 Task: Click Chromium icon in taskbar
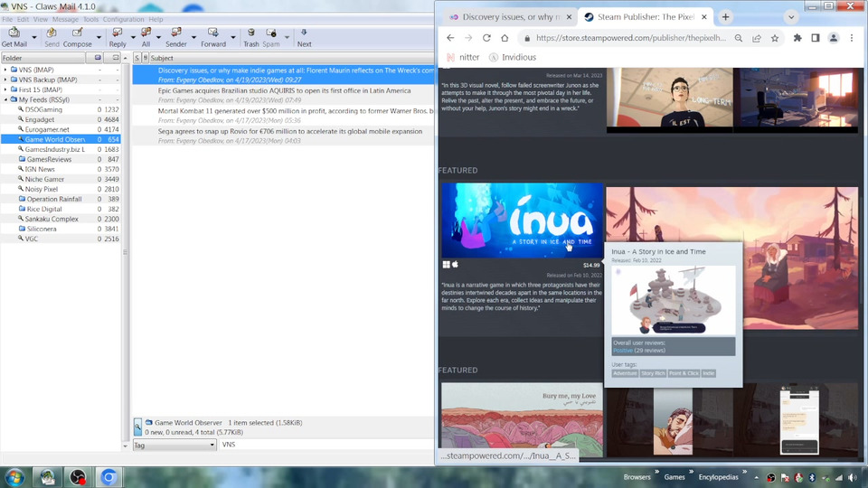click(108, 477)
